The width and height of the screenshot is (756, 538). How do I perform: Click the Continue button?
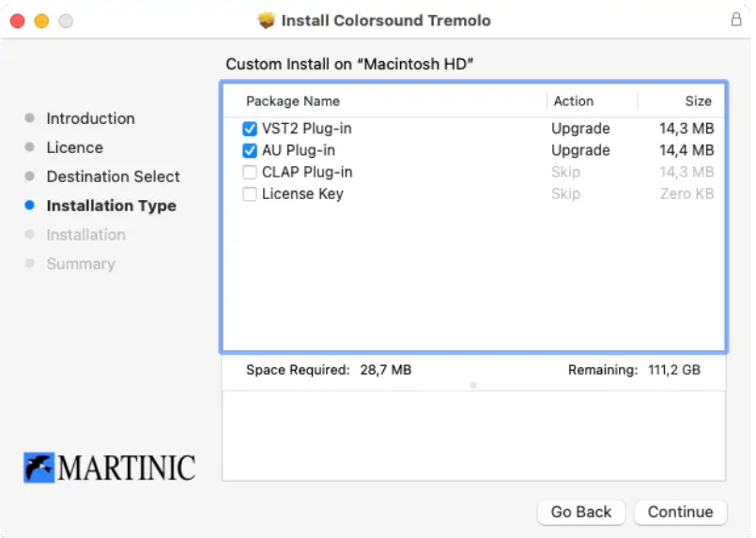click(680, 512)
